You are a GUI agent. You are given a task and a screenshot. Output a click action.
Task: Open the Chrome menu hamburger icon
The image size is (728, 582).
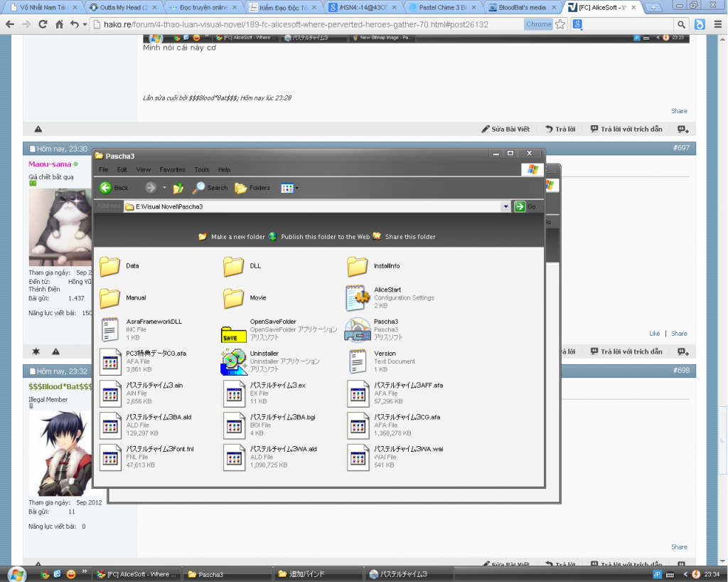coord(718,24)
